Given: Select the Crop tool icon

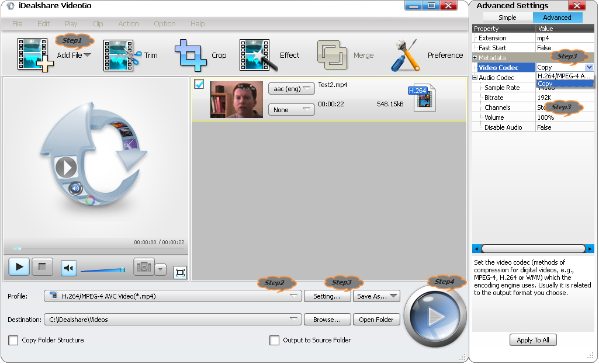Looking at the screenshot, I should point(191,56).
